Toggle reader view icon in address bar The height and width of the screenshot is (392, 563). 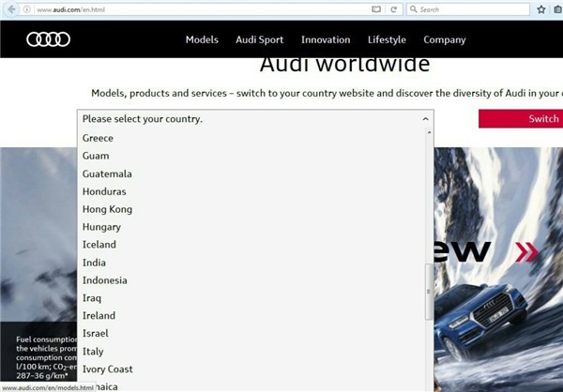pyautogui.click(x=376, y=9)
